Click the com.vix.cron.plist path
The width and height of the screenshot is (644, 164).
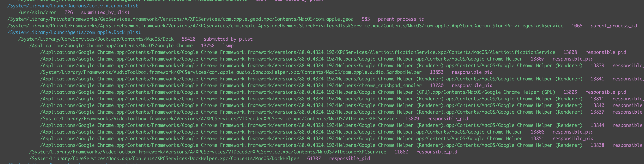point(72,6)
